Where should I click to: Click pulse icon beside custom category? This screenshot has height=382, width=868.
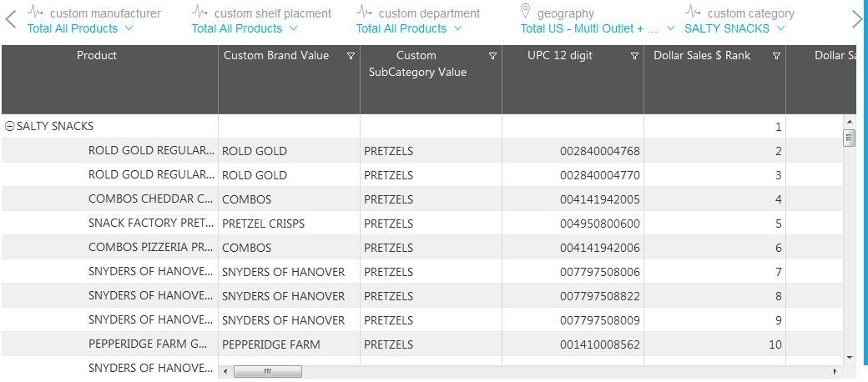(693, 12)
